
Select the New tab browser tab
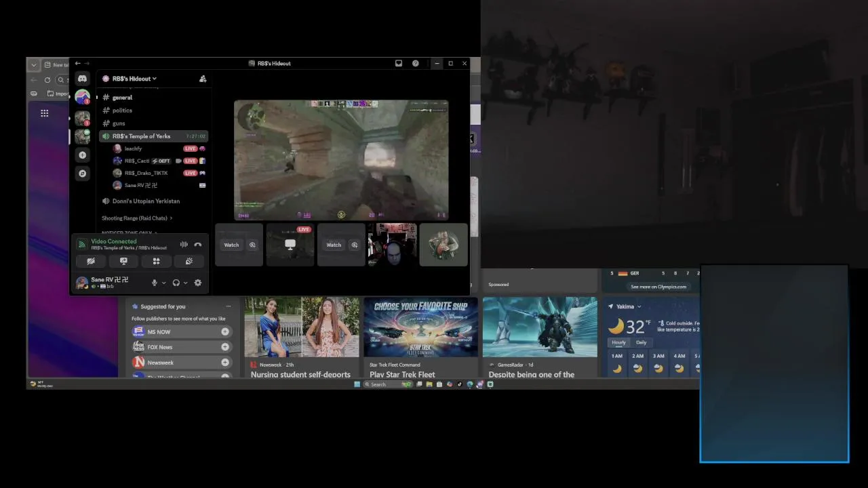click(x=56, y=65)
